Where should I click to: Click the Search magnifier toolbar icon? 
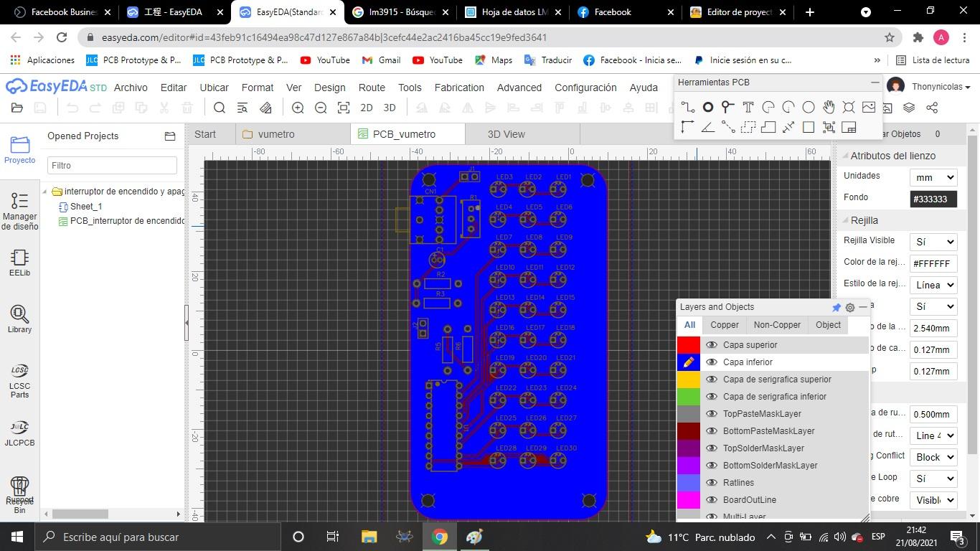(220, 108)
